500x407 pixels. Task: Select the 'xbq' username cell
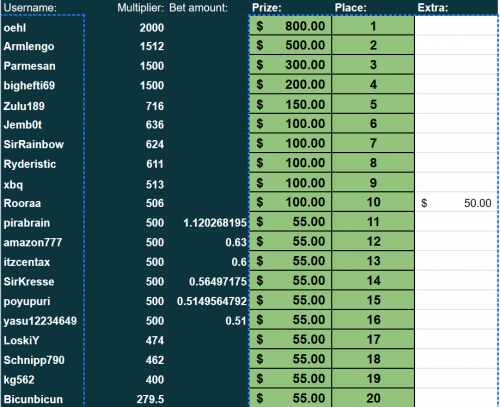pyautogui.click(x=42, y=183)
